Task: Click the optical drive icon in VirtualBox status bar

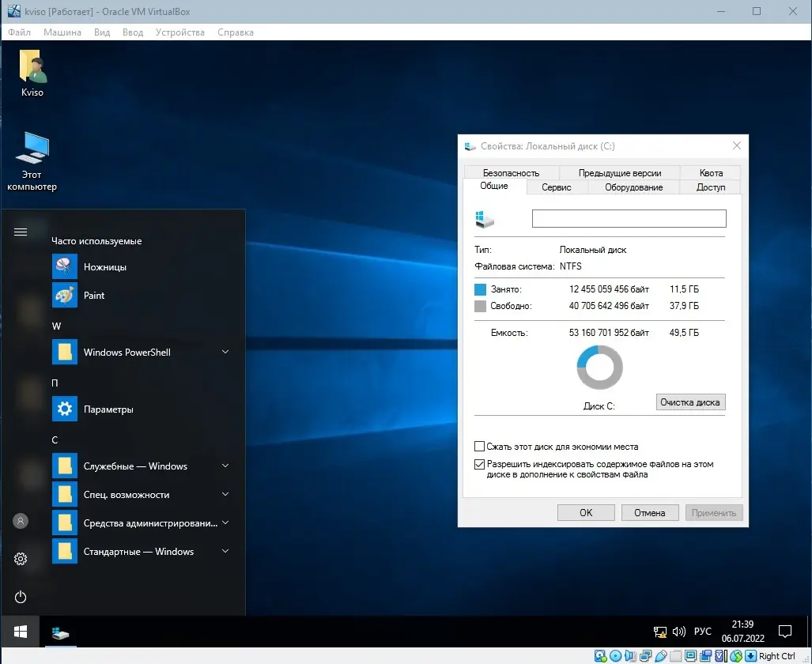Action: pos(615,655)
